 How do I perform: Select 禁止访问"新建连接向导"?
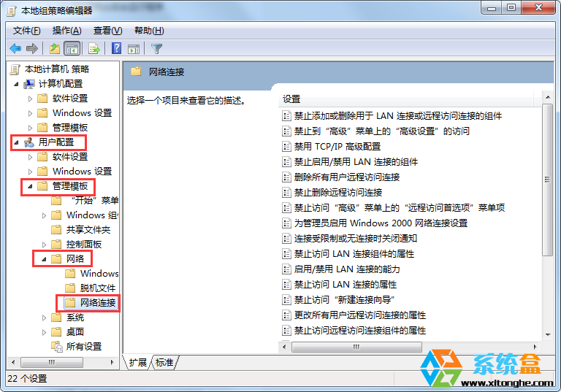click(x=345, y=300)
